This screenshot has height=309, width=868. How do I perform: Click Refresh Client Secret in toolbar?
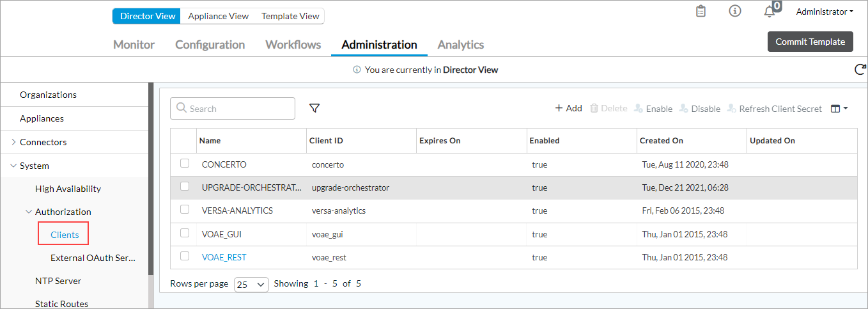(775, 109)
